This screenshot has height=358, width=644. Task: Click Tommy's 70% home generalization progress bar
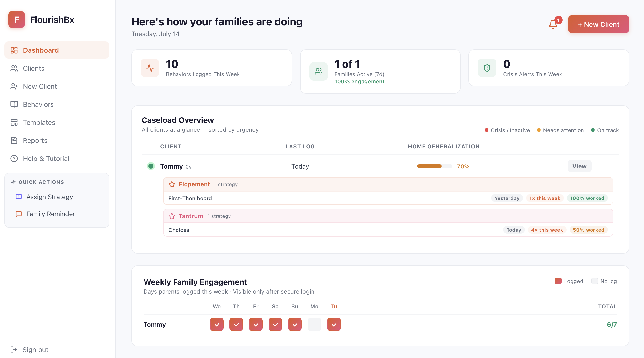[x=435, y=166]
